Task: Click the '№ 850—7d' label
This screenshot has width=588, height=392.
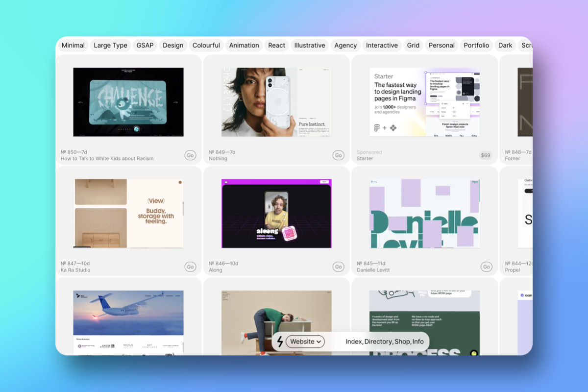Action: 74,152
